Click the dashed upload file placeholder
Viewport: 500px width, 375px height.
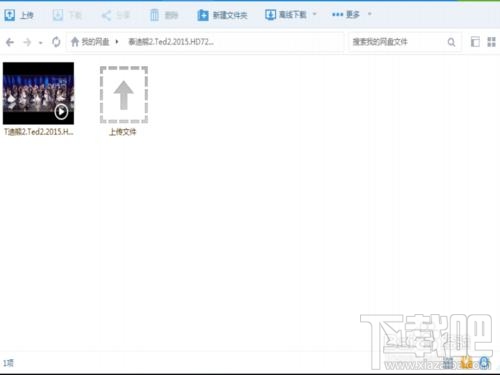pyautogui.click(x=124, y=95)
